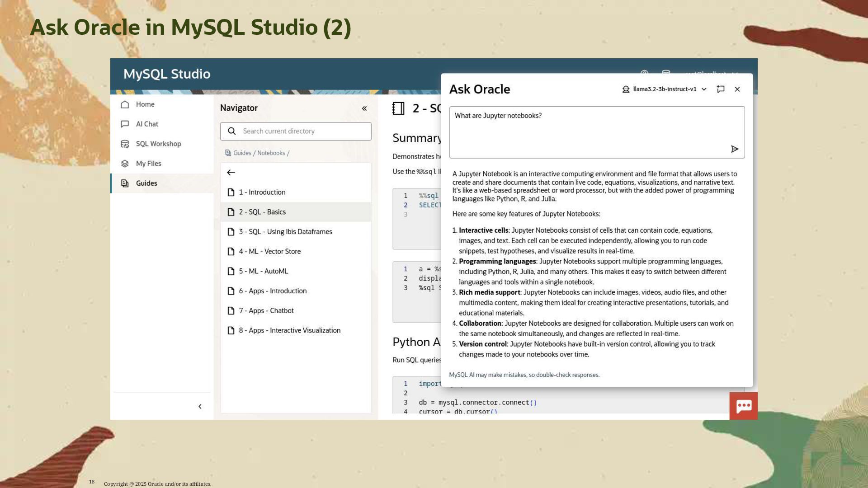
Task: Open the 4 - ML - Vector Store notebook
Action: pos(269,251)
